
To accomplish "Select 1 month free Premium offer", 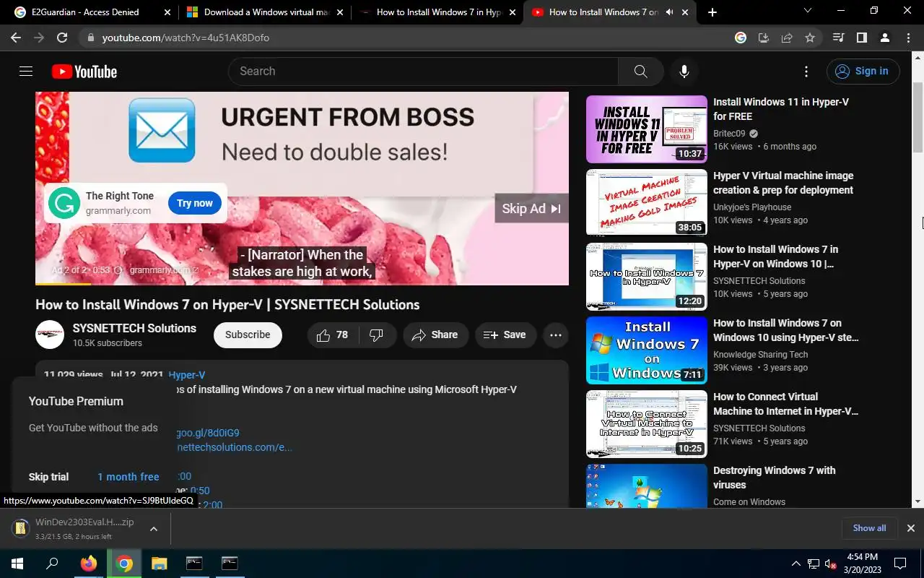I will click(x=128, y=477).
